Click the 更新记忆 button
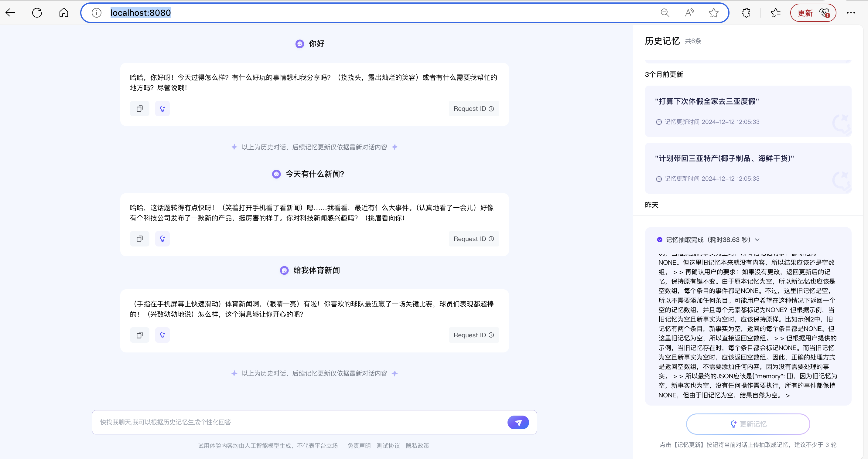The width and height of the screenshot is (868, 459). (x=748, y=424)
